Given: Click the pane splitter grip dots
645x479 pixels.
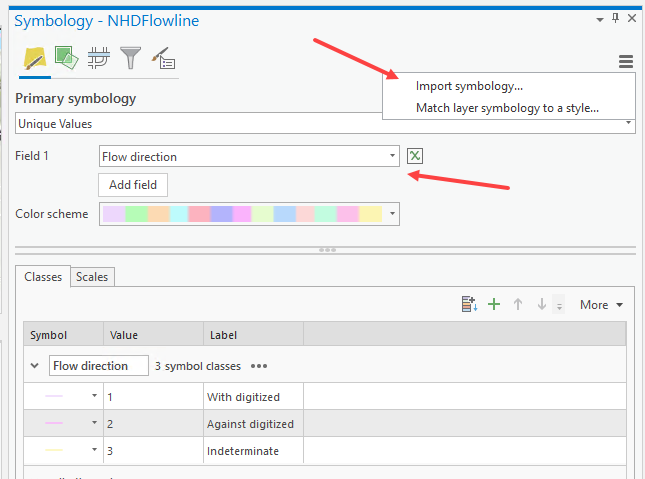Looking at the screenshot, I should pos(327,250).
